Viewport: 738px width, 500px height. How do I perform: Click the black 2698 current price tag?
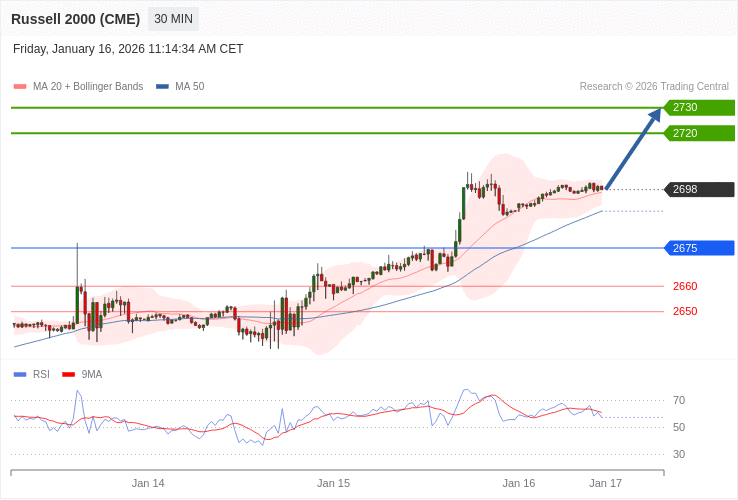point(699,189)
